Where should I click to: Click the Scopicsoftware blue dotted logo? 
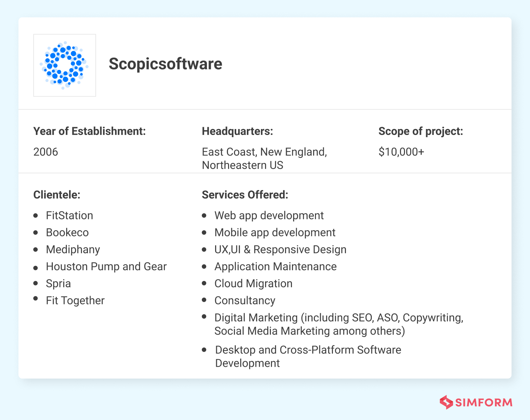(65, 65)
